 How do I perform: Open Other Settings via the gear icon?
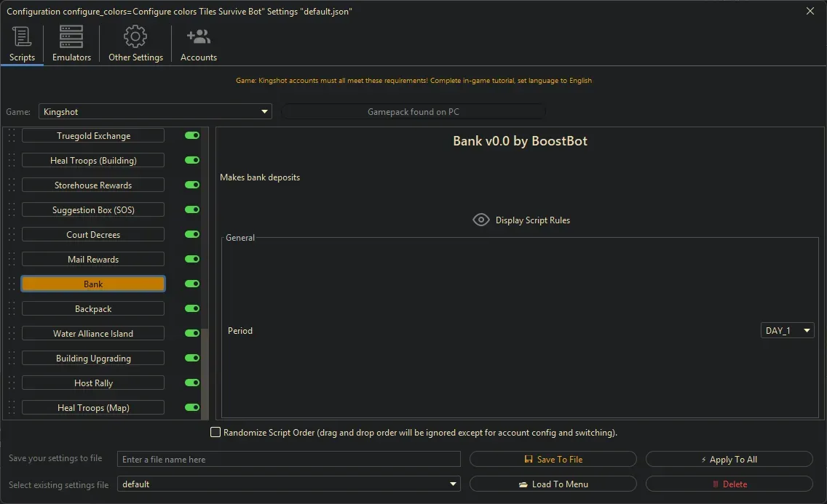click(x=135, y=35)
